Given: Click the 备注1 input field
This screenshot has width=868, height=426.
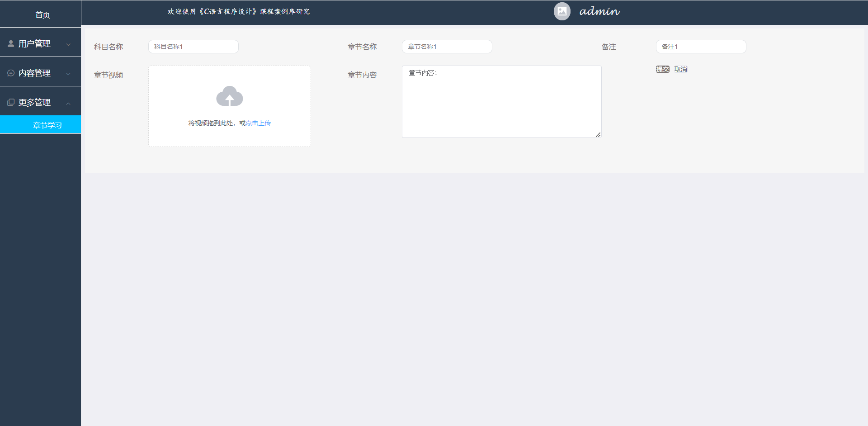Looking at the screenshot, I should [701, 47].
